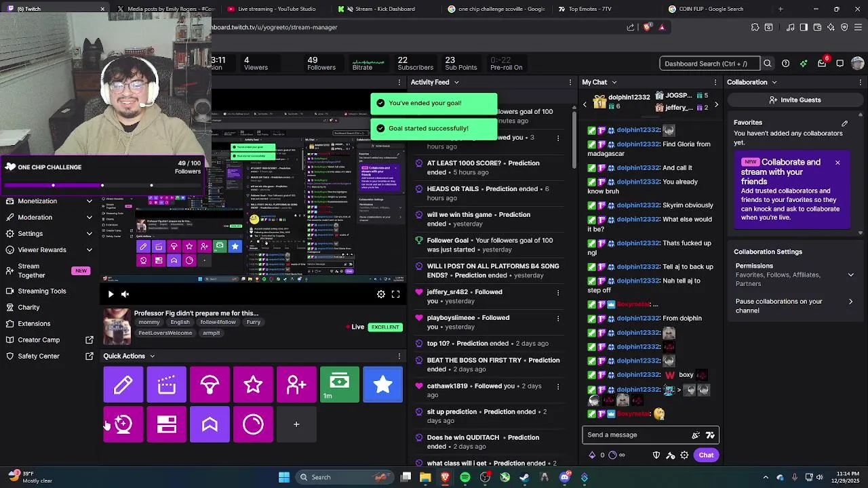Click the parachute Raid Channel quick action
Image resolution: width=868 pixels, height=488 pixels.
pyautogui.click(x=210, y=385)
